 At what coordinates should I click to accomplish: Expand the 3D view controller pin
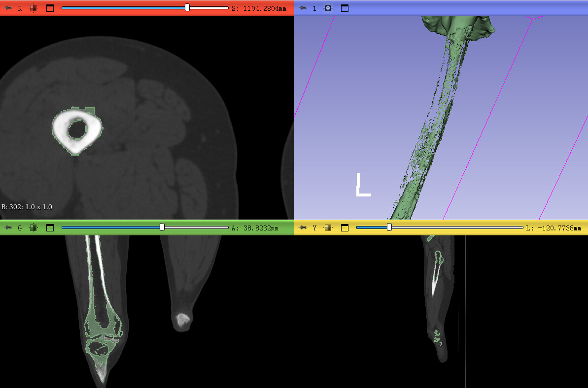coord(303,8)
